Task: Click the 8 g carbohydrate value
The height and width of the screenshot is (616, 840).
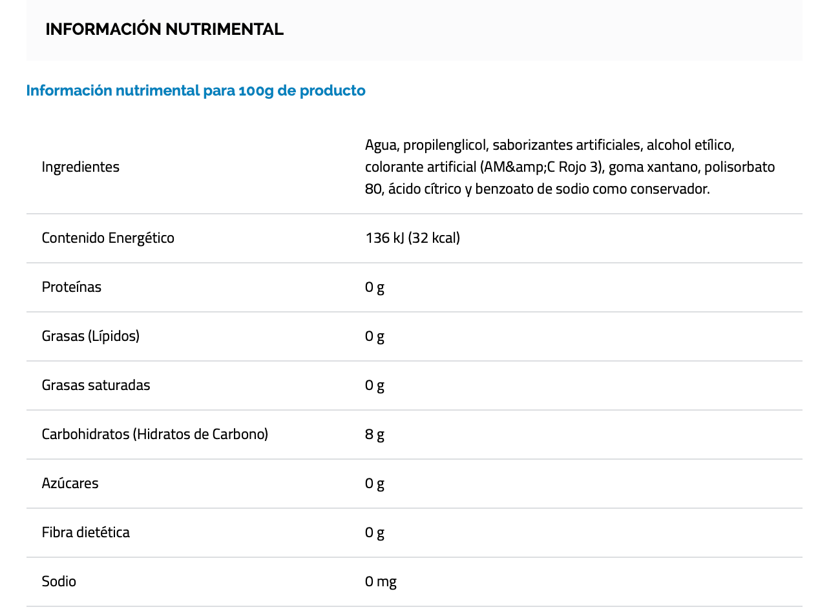Action: pos(375,434)
